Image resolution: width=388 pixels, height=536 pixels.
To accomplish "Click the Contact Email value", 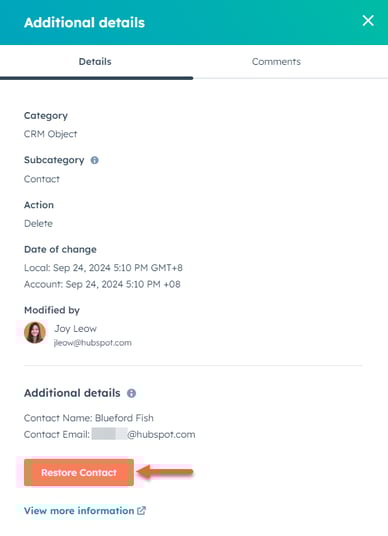I will (x=144, y=434).
